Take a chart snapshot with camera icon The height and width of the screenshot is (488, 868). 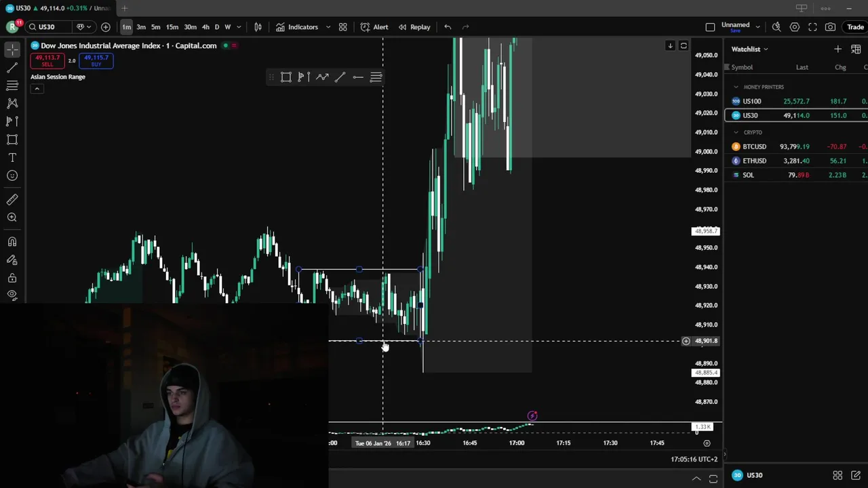point(831,27)
